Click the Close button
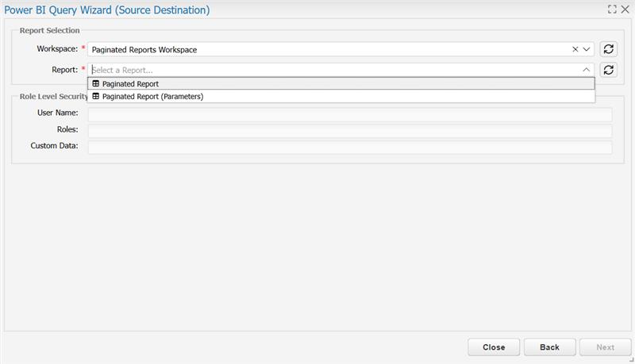 (x=494, y=347)
